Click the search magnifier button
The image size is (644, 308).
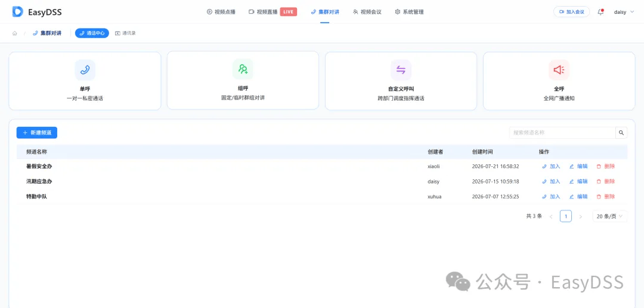tap(621, 132)
